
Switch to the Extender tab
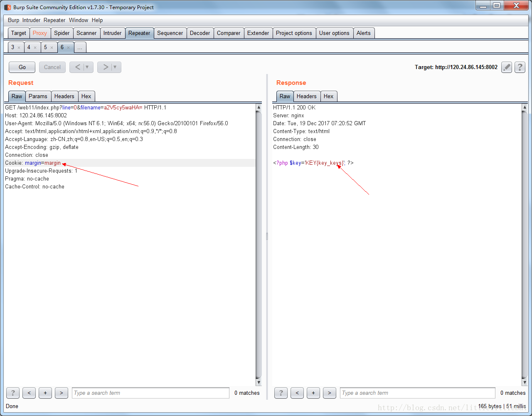click(x=258, y=33)
